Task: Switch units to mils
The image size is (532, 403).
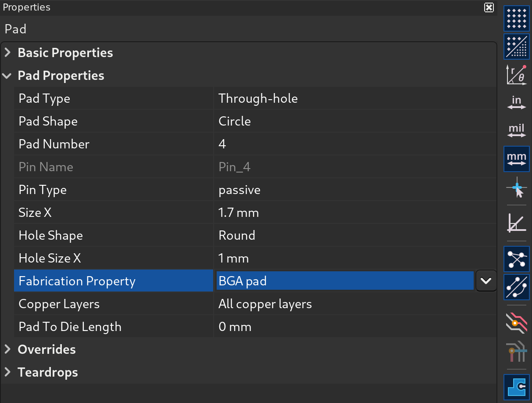Action: click(x=517, y=130)
